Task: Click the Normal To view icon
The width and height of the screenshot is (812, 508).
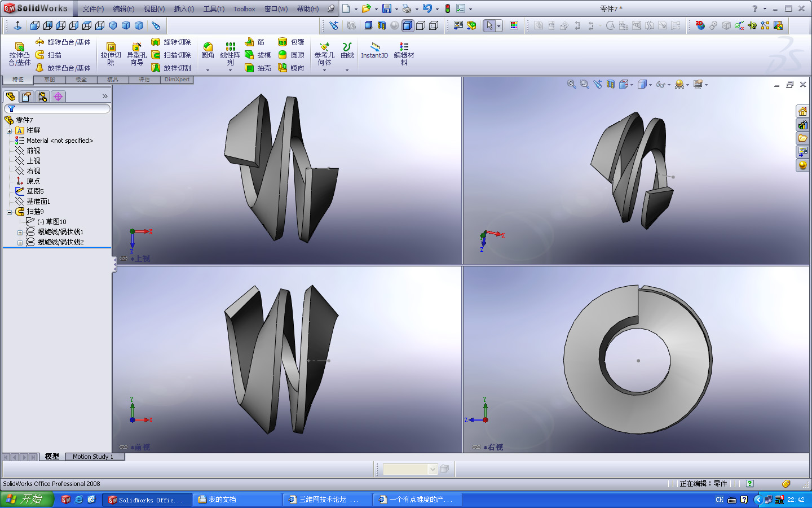Action: coord(17,25)
